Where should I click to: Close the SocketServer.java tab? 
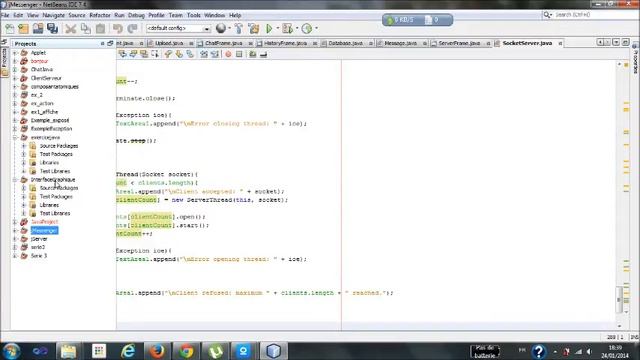(560, 43)
